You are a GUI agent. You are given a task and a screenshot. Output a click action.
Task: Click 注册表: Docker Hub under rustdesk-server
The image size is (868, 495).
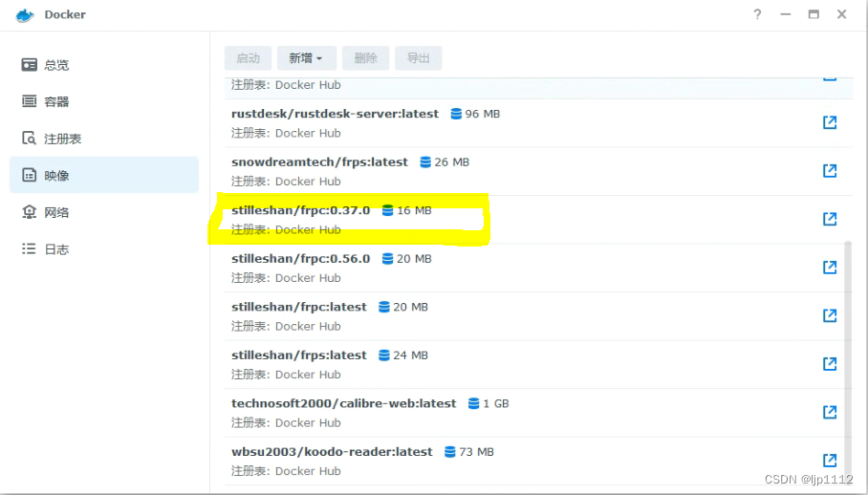point(286,133)
